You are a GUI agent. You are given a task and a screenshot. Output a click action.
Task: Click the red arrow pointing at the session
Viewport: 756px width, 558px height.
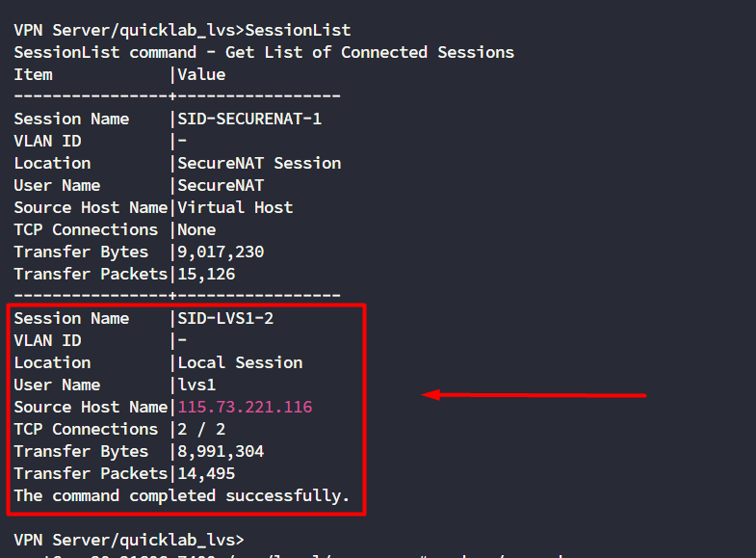pos(534,394)
